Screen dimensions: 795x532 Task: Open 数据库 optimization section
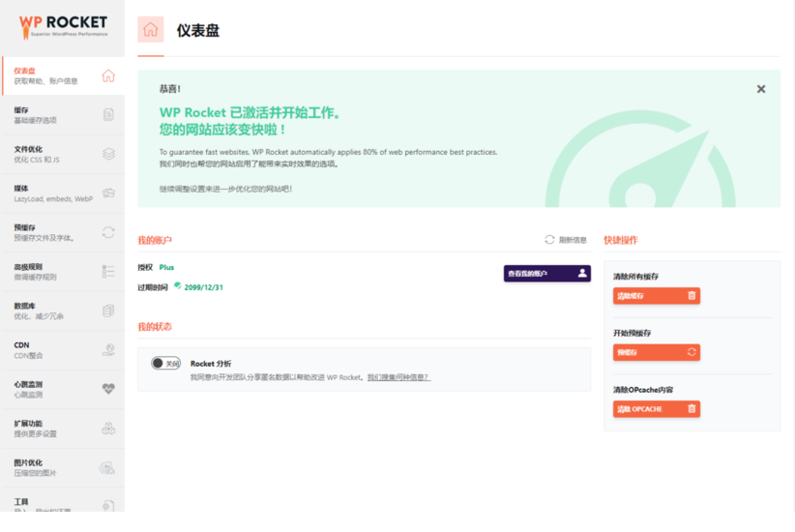click(64, 310)
